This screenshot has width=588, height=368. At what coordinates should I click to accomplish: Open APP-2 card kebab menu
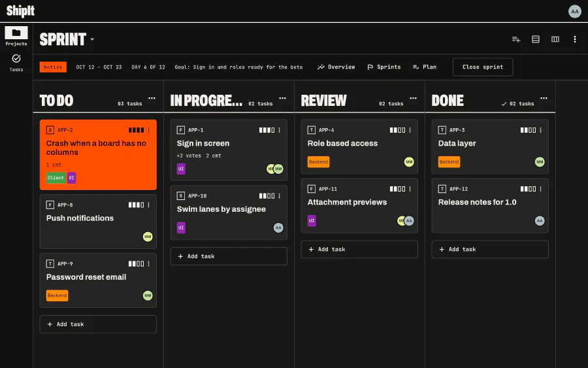pyautogui.click(x=149, y=130)
